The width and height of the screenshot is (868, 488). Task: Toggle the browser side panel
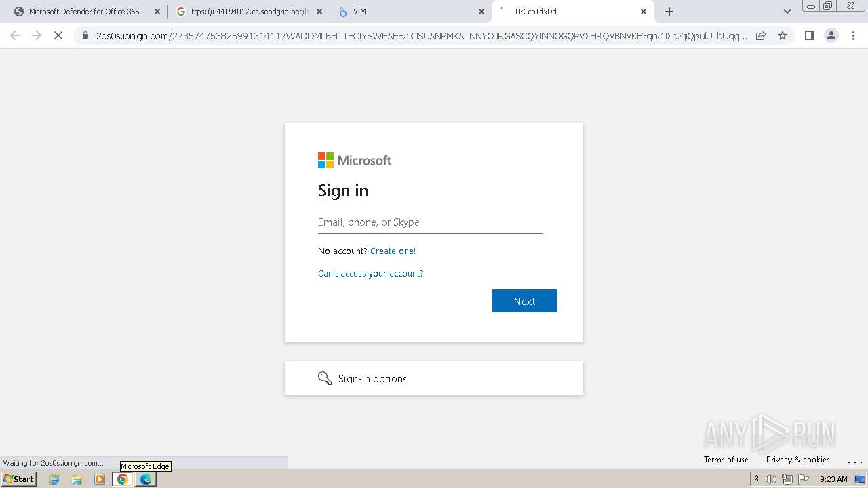tap(809, 35)
